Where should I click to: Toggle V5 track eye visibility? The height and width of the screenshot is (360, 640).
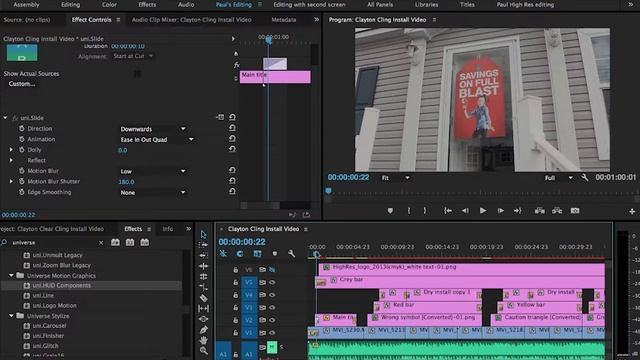(x=272, y=282)
